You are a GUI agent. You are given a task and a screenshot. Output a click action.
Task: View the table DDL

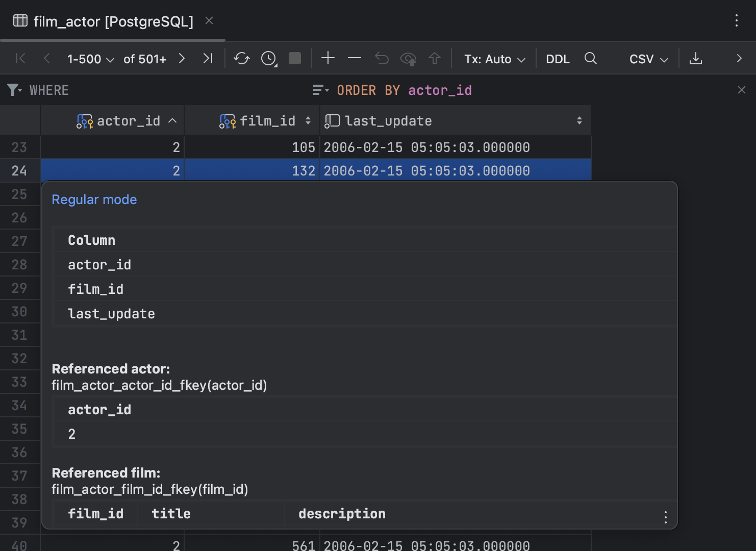[558, 59]
